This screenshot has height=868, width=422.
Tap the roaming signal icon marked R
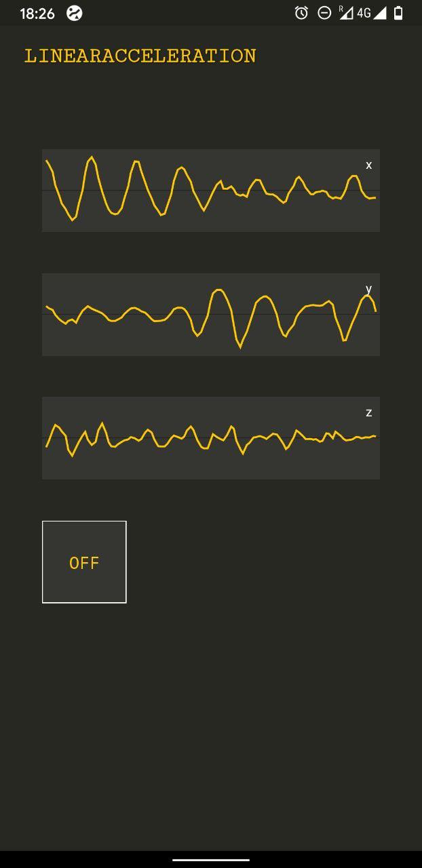pos(345,13)
